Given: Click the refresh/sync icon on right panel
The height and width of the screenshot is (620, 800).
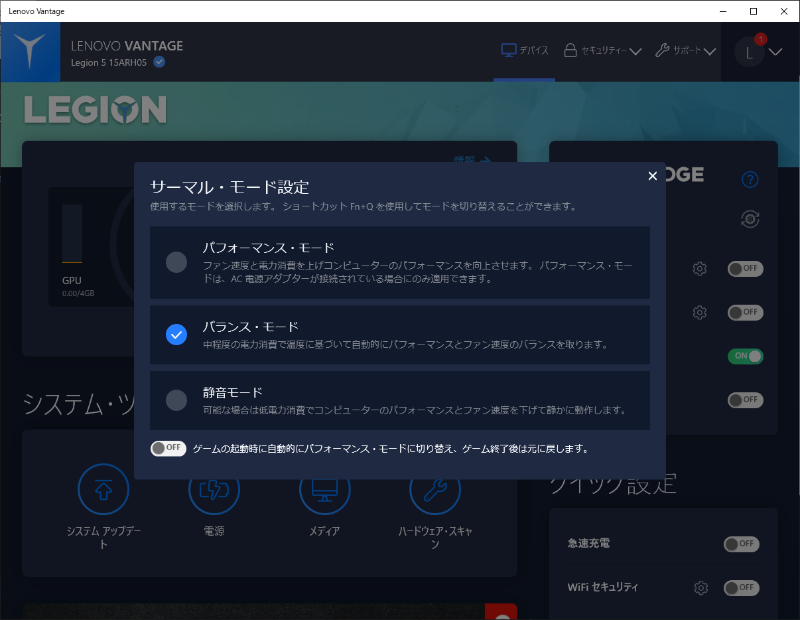Looking at the screenshot, I should (x=750, y=219).
